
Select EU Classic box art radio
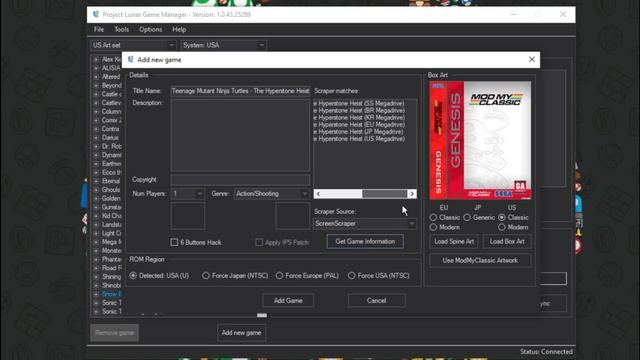[x=433, y=218]
